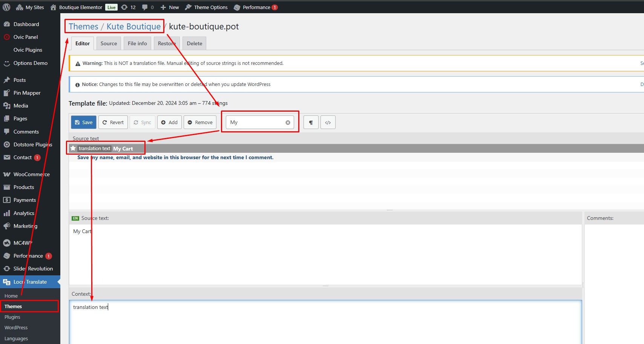The image size is (644, 344).
Task: Click the Save button
Action: click(84, 122)
